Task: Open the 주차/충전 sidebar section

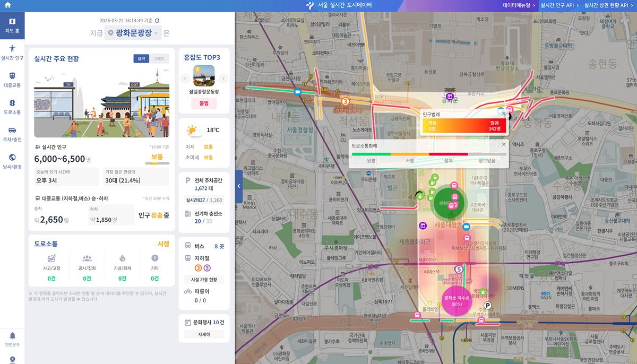Action: pos(12,134)
